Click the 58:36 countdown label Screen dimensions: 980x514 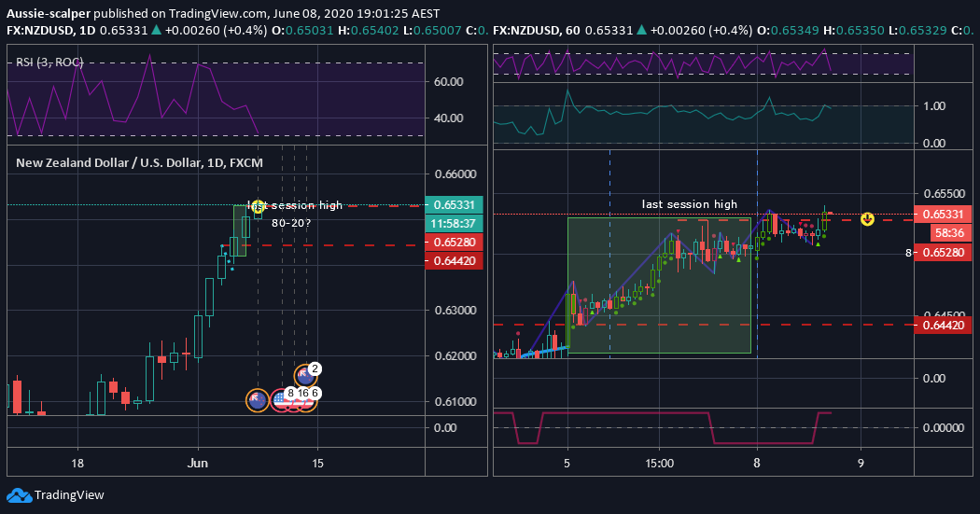[x=949, y=233]
